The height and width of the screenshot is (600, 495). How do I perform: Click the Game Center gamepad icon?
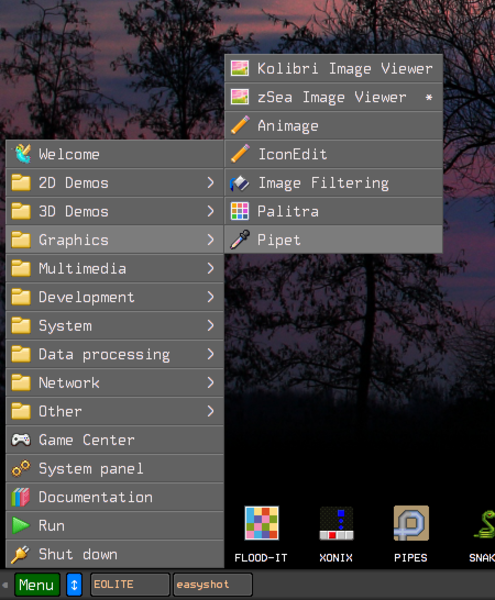tap(21, 440)
